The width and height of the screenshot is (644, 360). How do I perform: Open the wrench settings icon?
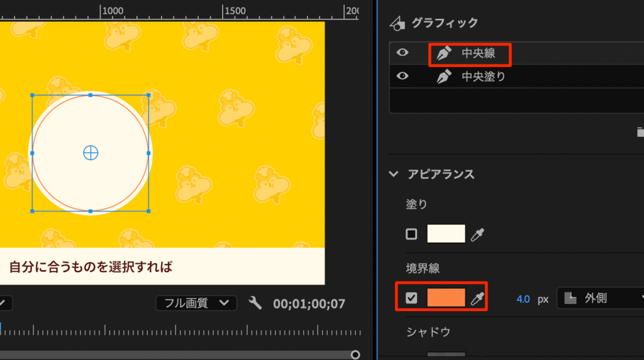[255, 303]
